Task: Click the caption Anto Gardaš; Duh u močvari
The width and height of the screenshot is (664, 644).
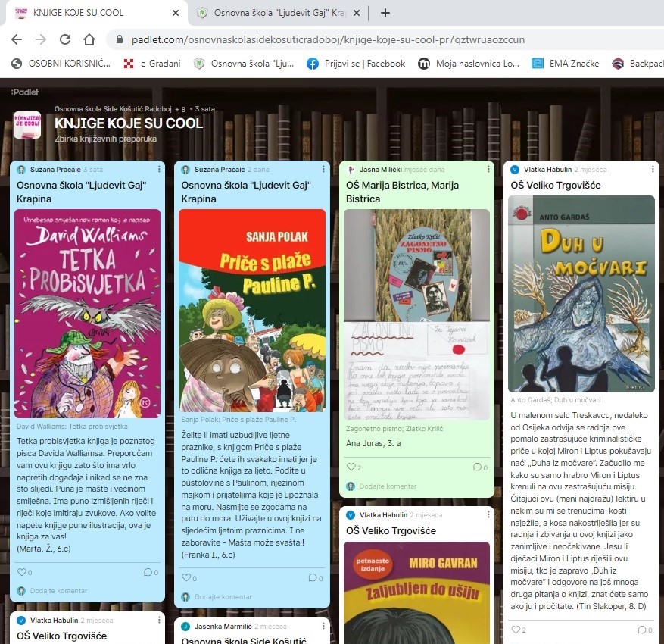Action: [x=555, y=399]
